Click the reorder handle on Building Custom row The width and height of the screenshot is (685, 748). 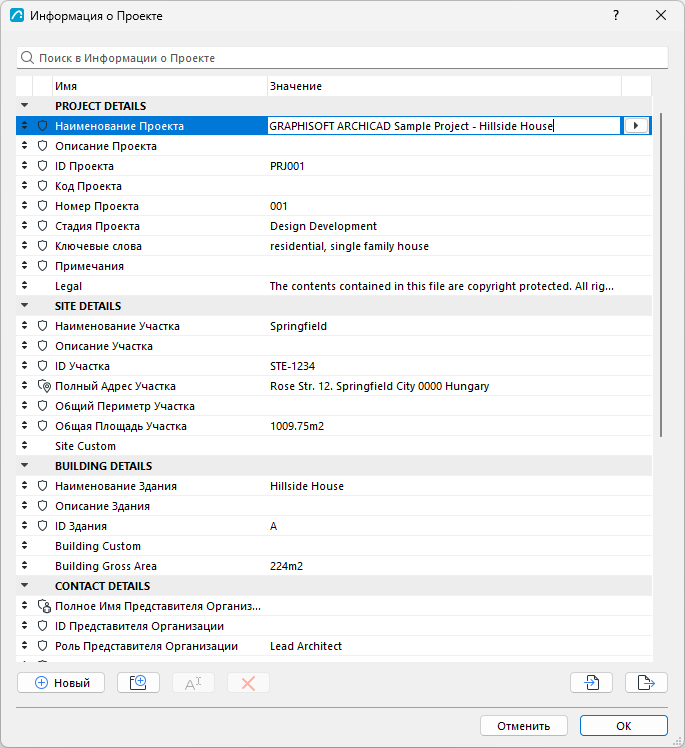(x=24, y=546)
